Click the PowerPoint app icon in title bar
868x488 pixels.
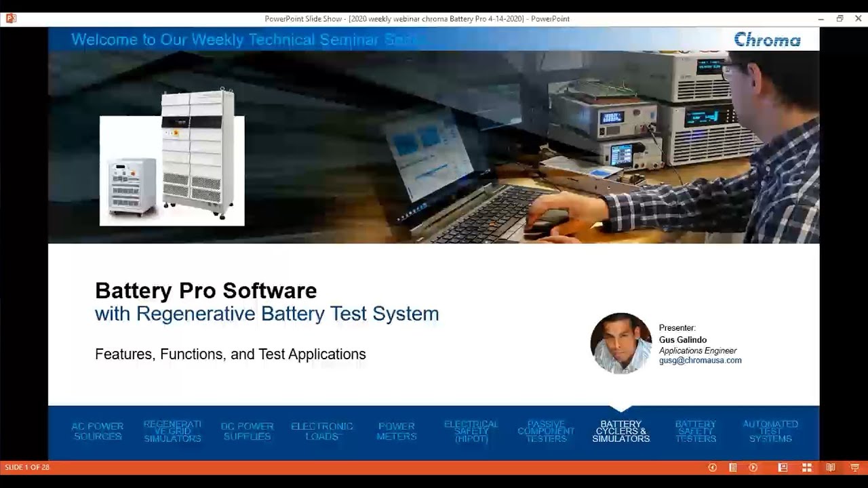[11, 18]
